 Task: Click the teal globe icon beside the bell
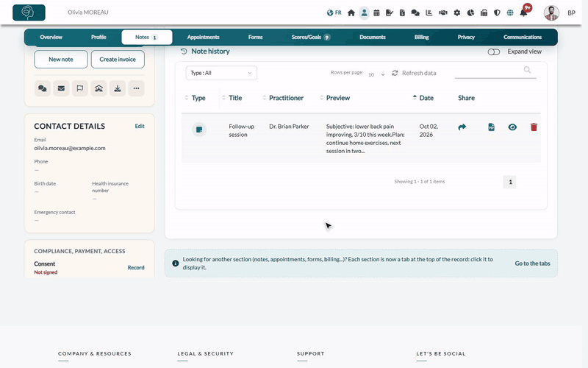(x=510, y=13)
